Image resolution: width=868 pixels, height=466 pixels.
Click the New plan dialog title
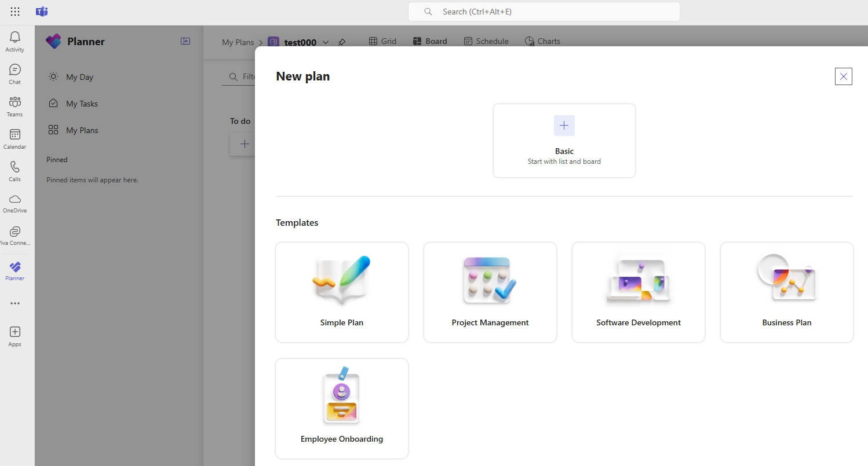pyautogui.click(x=303, y=76)
